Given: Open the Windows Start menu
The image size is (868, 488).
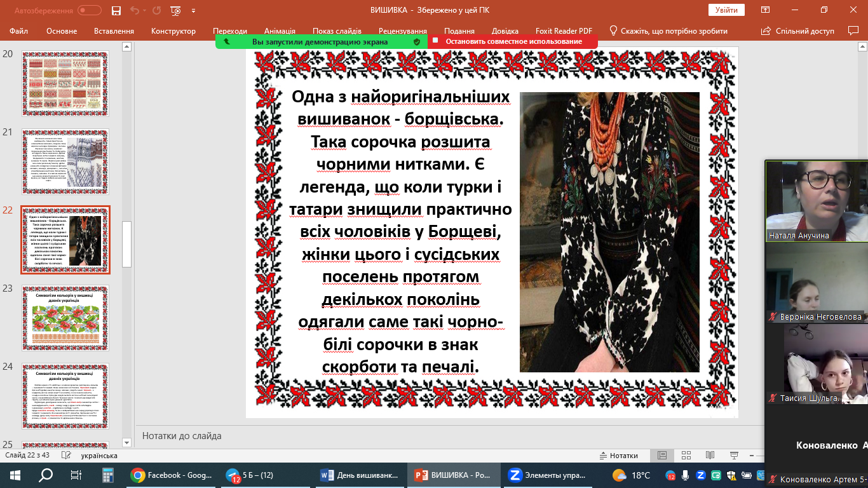Looking at the screenshot, I should 15,475.
